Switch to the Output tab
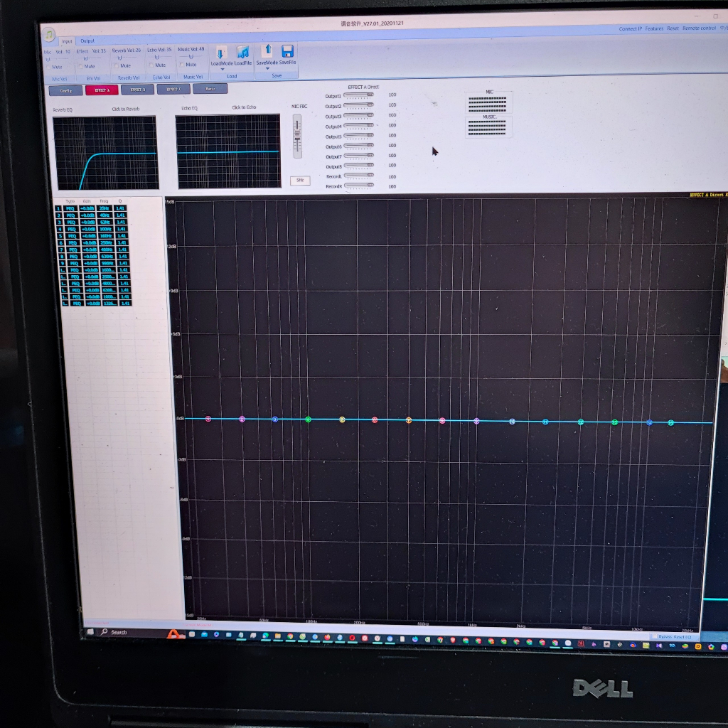The width and height of the screenshot is (728, 728). click(87, 41)
